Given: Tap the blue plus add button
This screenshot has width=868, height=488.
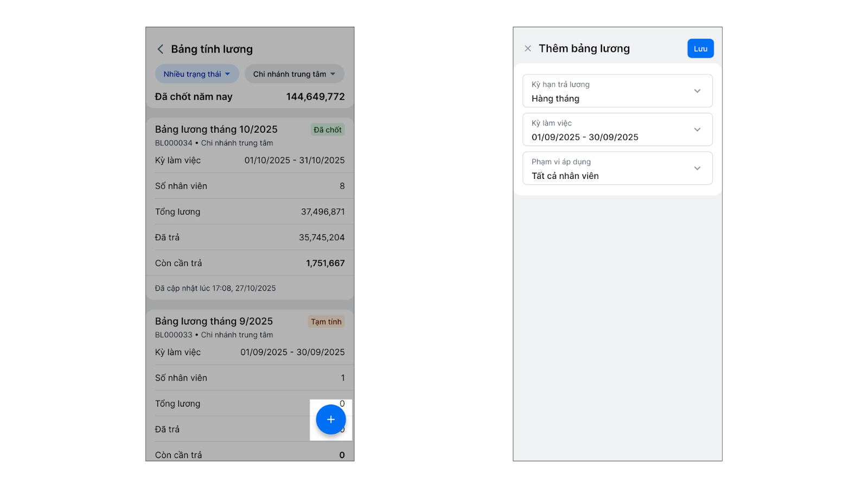Looking at the screenshot, I should (x=330, y=420).
